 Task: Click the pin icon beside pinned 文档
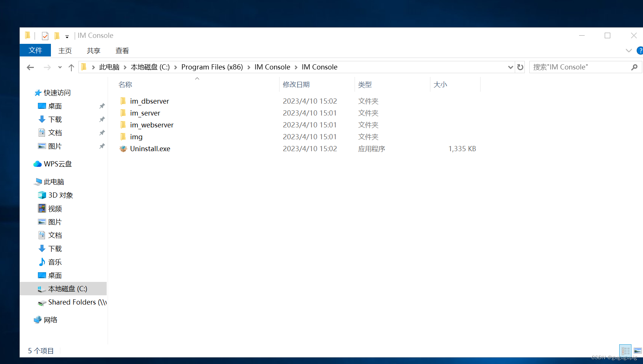[102, 133]
